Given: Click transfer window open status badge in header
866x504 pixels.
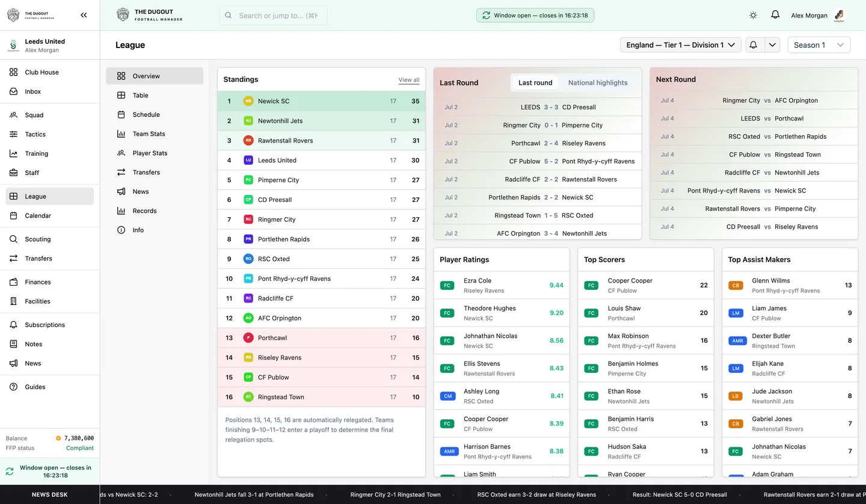Looking at the screenshot, I should [535, 15].
